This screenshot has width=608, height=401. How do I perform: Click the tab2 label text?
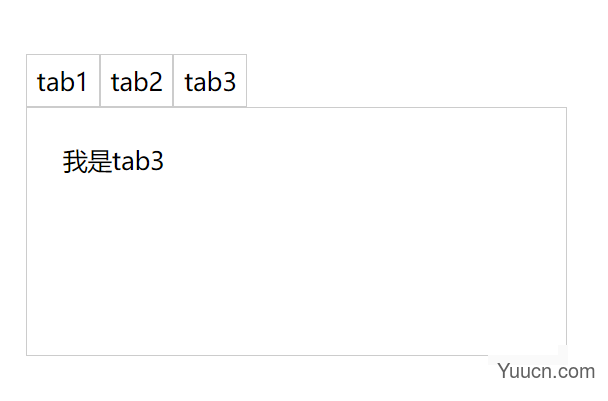(136, 82)
